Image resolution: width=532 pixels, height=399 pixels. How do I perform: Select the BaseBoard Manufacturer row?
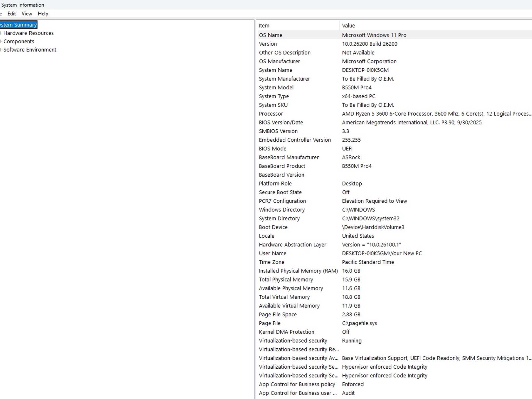point(289,157)
